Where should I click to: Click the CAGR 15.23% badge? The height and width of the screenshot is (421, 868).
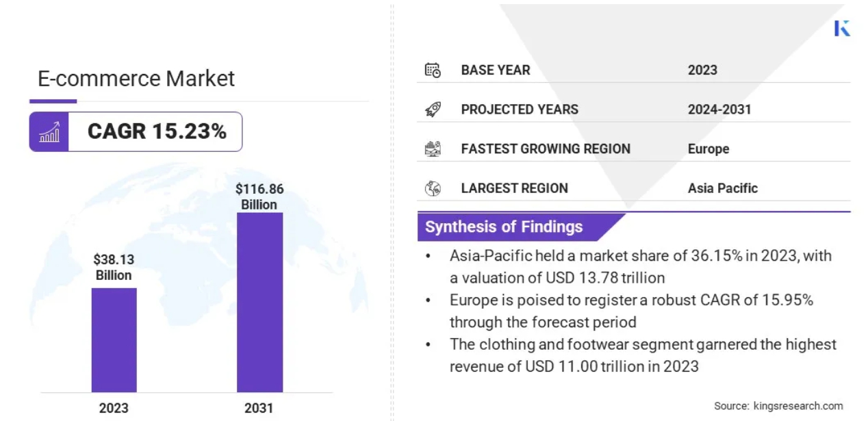pos(157,131)
